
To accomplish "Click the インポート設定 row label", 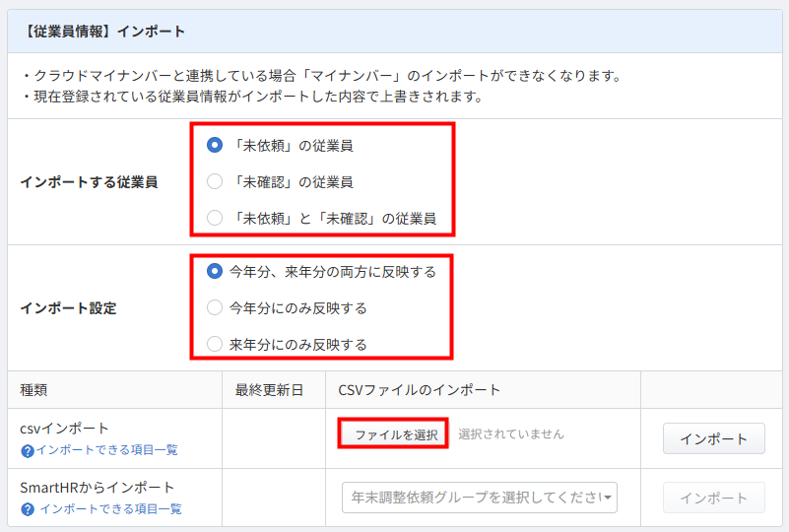I will click(68, 307).
